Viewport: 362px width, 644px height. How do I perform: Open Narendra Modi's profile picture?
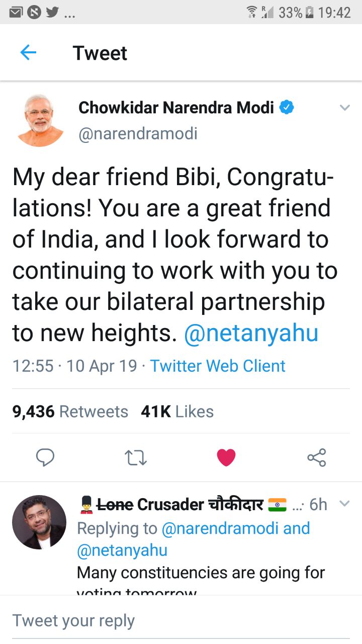[40, 121]
